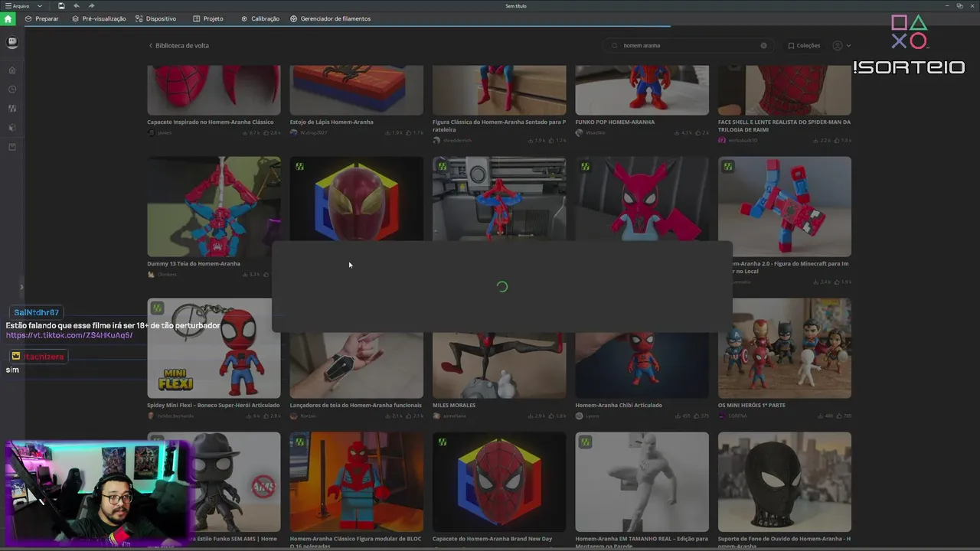Open the FUNKO POP HOMEM-ARANHA thumbnail
This screenshot has width=980, height=551.
(x=642, y=90)
